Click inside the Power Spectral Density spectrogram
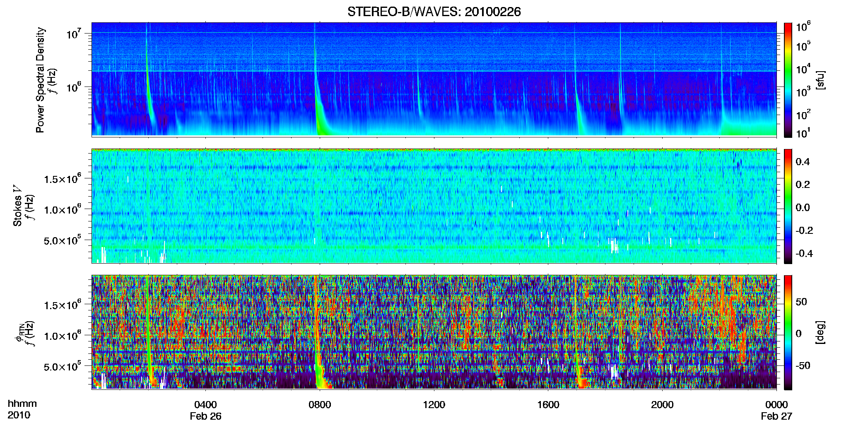868x447 pixels. pyautogui.click(x=434, y=79)
